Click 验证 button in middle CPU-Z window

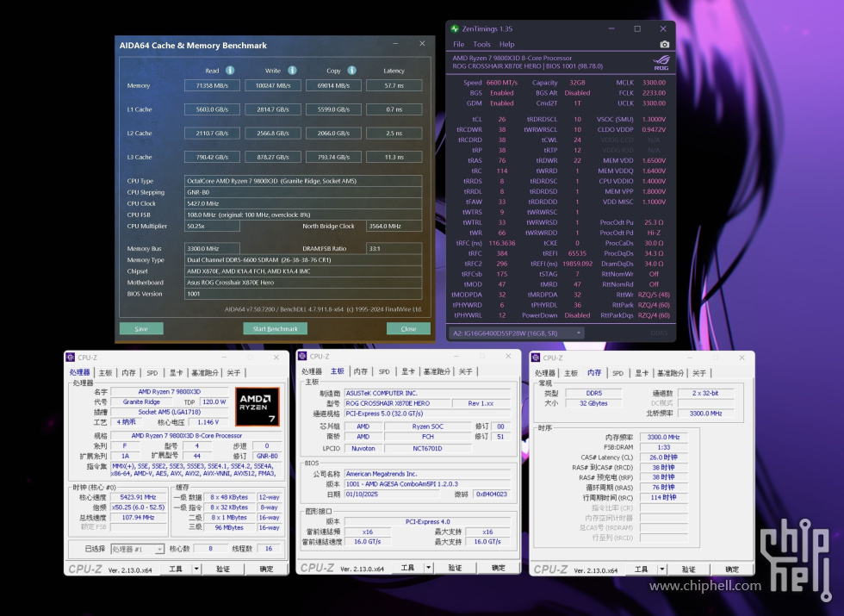click(455, 568)
